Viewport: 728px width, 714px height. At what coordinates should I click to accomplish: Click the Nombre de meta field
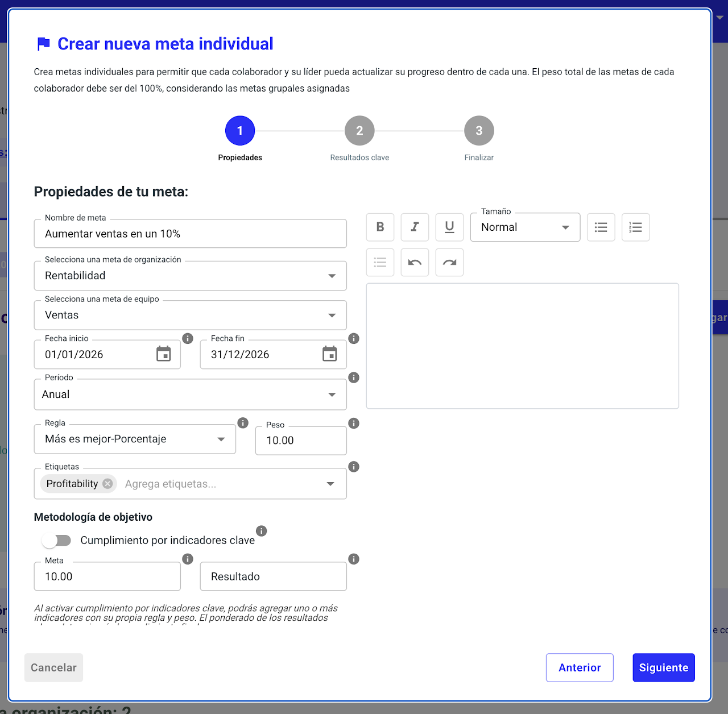pyautogui.click(x=190, y=234)
